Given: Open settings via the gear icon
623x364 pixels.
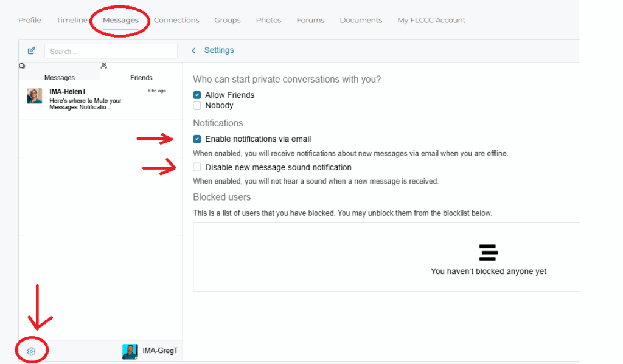Looking at the screenshot, I should point(32,351).
